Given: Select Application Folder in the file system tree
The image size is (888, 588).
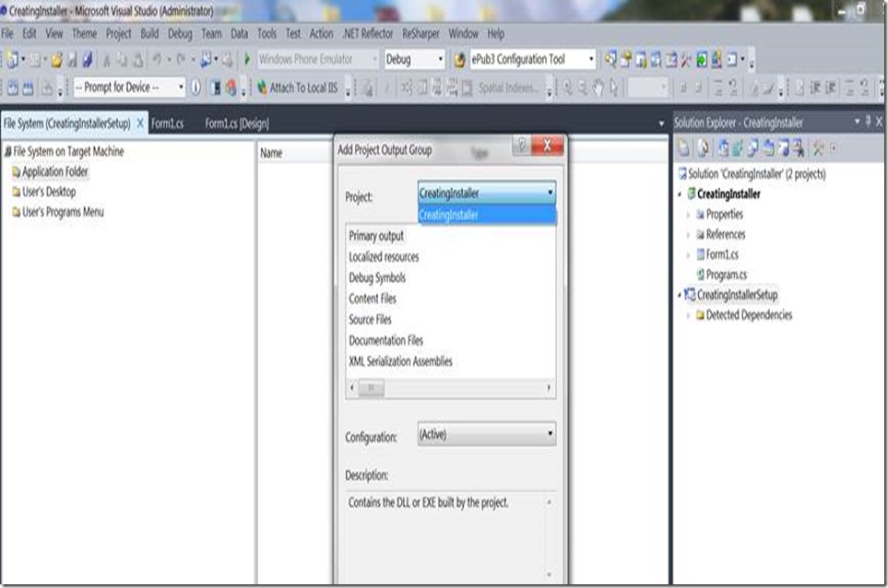Looking at the screenshot, I should pos(55,171).
